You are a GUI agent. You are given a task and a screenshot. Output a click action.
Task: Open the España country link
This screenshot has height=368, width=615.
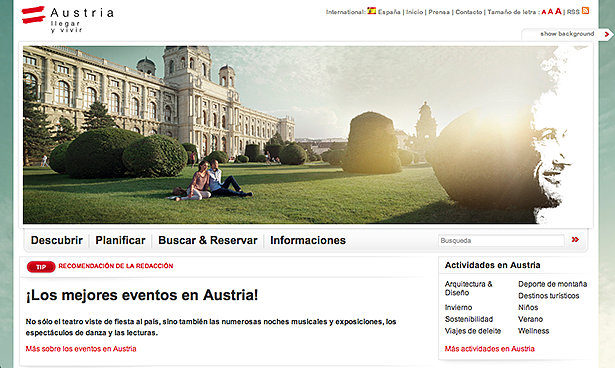[389, 12]
